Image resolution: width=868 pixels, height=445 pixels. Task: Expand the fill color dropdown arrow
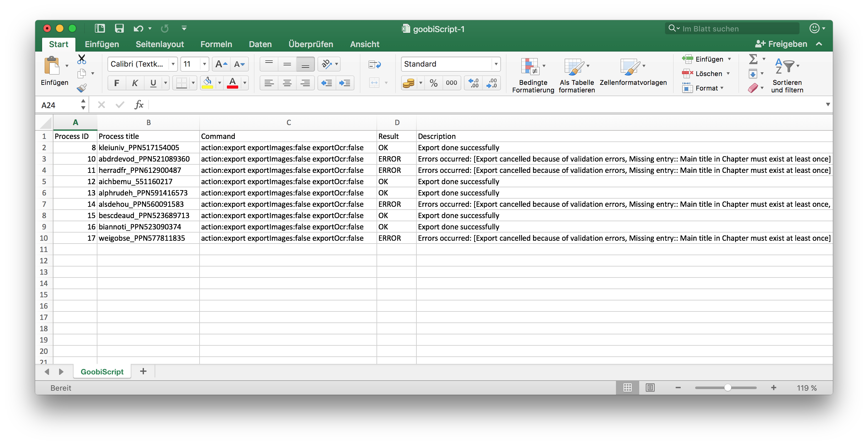tap(219, 83)
